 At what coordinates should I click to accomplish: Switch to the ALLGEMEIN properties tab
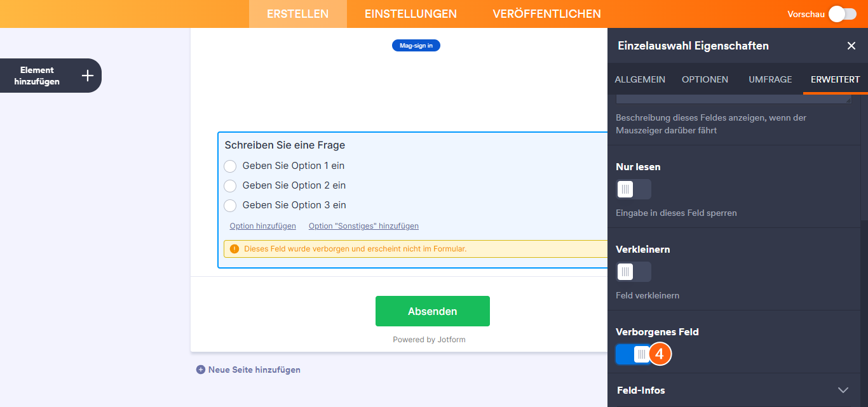(x=639, y=79)
